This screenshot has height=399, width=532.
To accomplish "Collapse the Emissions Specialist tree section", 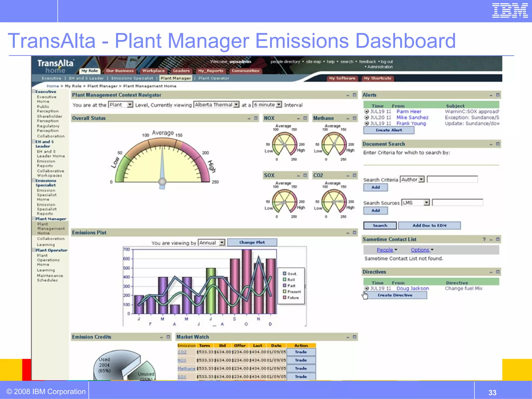I will (34, 181).
